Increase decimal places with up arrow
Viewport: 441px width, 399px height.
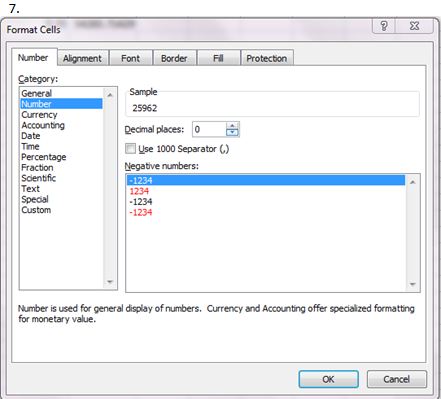[x=232, y=126]
